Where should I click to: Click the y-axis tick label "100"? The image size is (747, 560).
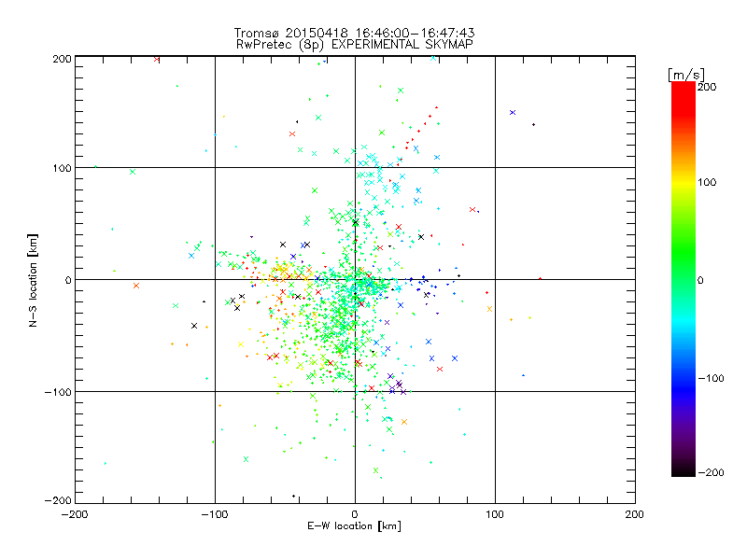coord(62,168)
